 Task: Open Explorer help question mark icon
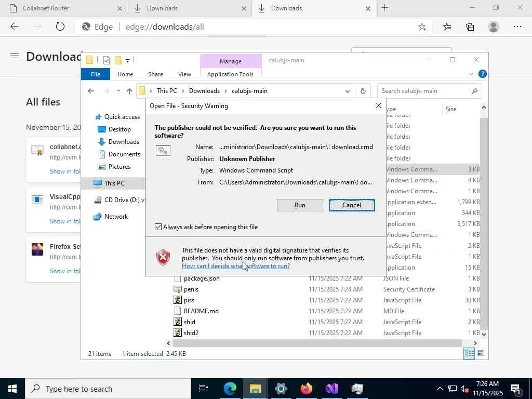(x=482, y=74)
